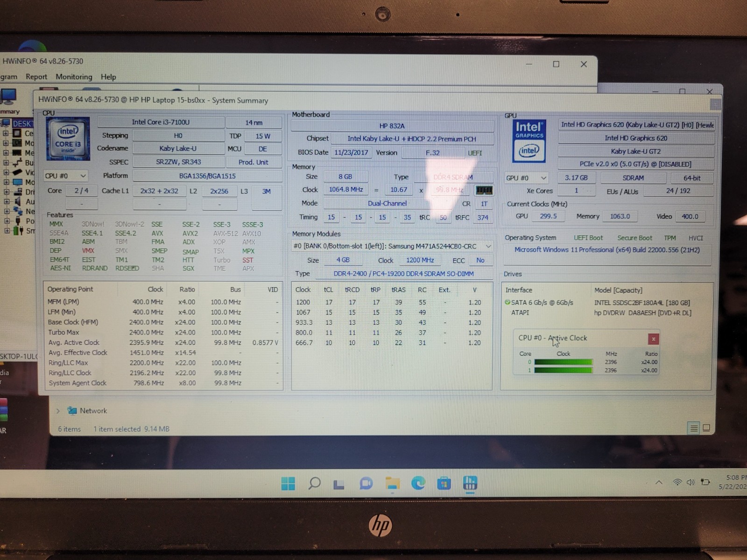Open the Memory Modules bank selector dropdown
747x560 pixels.
pyautogui.click(x=392, y=246)
